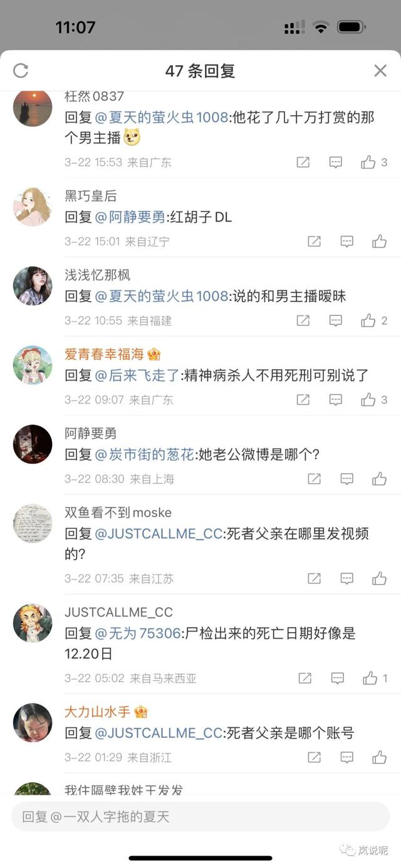Tap the repost icon on 阿静要勇's reply

coord(314,479)
